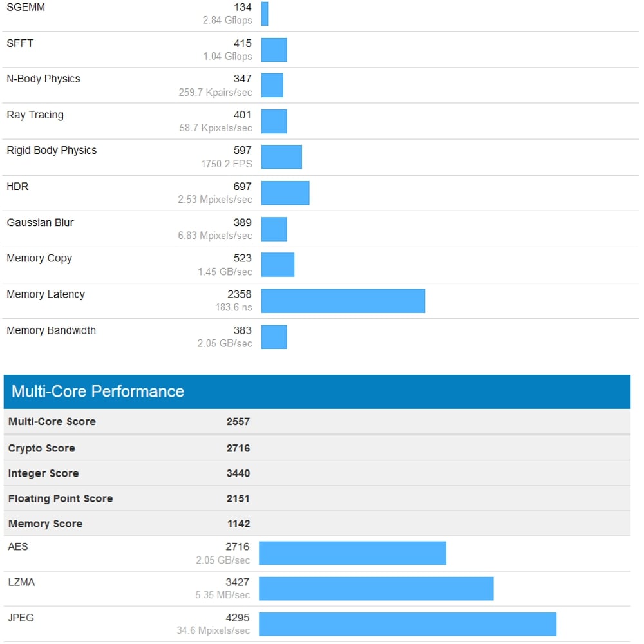This screenshot has height=644, width=644.
Task: Click the Memory Latency bar
Action: coord(341,299)
